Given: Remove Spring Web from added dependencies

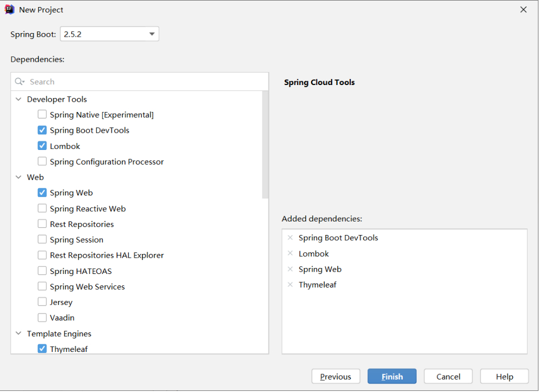Looking at the screenshot, I should [x=290, y=269].
